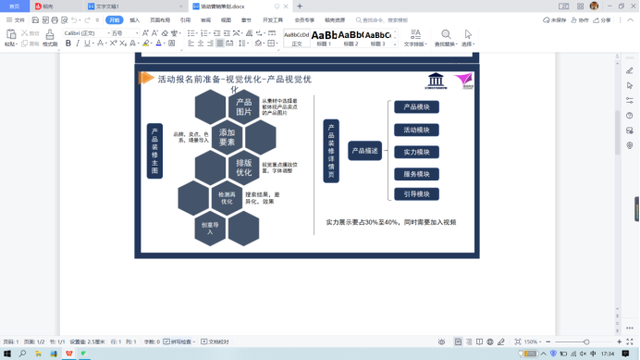Click the 分享 share button
This screenshot has width=640, height=360.
[x=602, y=20]
